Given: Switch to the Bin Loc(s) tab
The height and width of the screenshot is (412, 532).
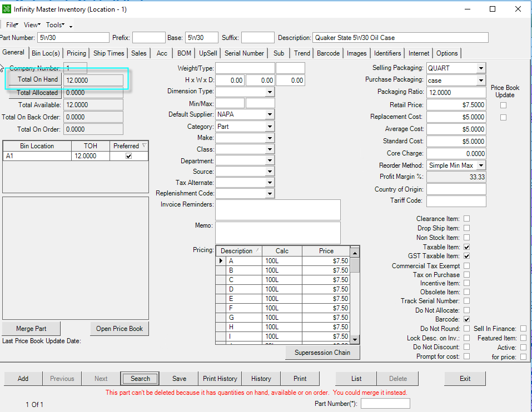Looking at the screenshot, I should (x=46, y=53).
